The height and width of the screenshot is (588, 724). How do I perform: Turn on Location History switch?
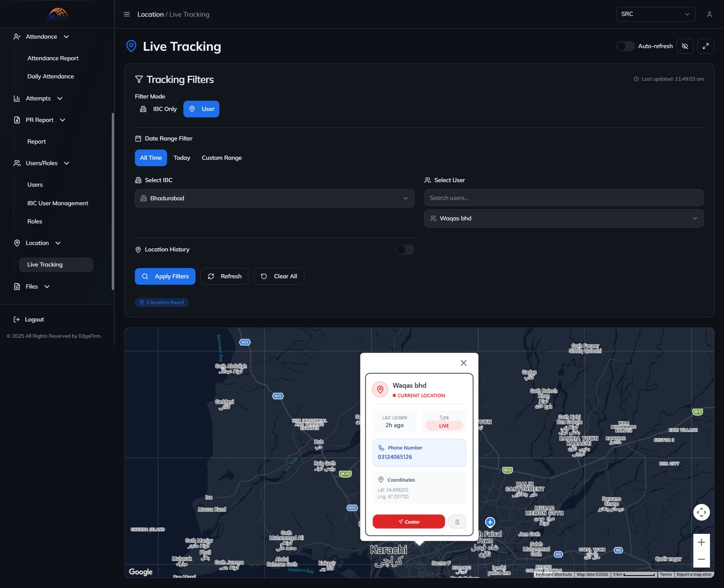click(405, 250)
